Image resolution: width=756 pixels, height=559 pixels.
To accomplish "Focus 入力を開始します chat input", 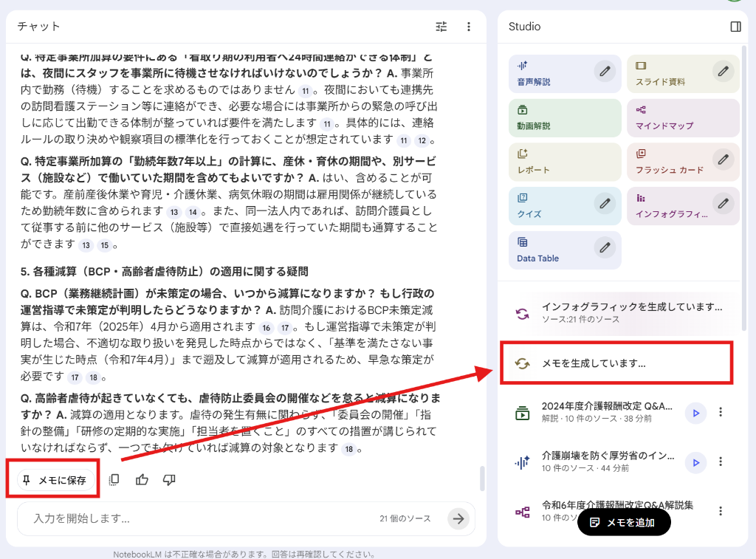I will [x=202, y=518].
